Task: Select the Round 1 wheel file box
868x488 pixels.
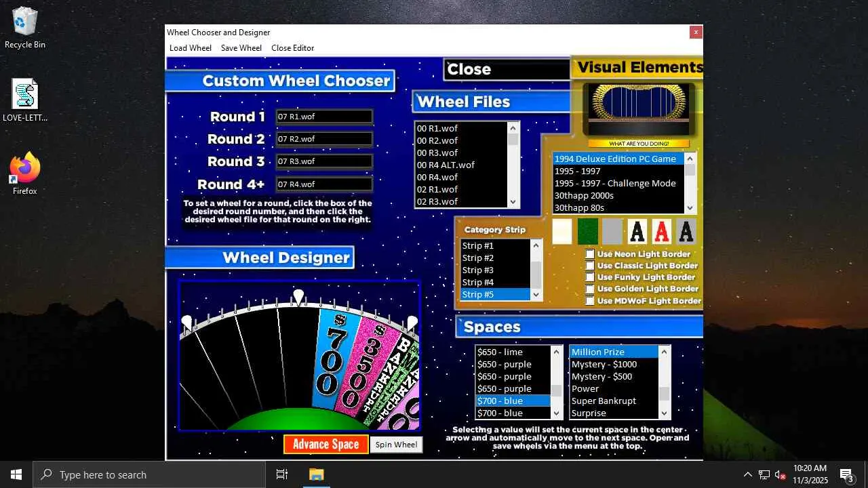Action: point(324,117)
